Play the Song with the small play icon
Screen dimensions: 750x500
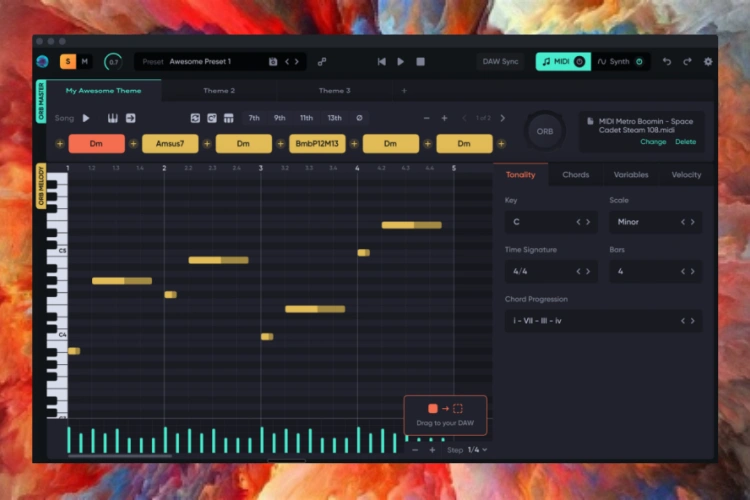[86, 118]
